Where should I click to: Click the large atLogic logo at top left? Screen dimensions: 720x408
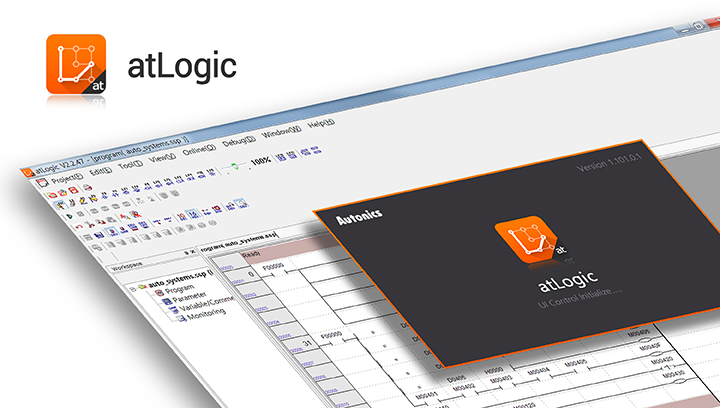click(76, 64)
